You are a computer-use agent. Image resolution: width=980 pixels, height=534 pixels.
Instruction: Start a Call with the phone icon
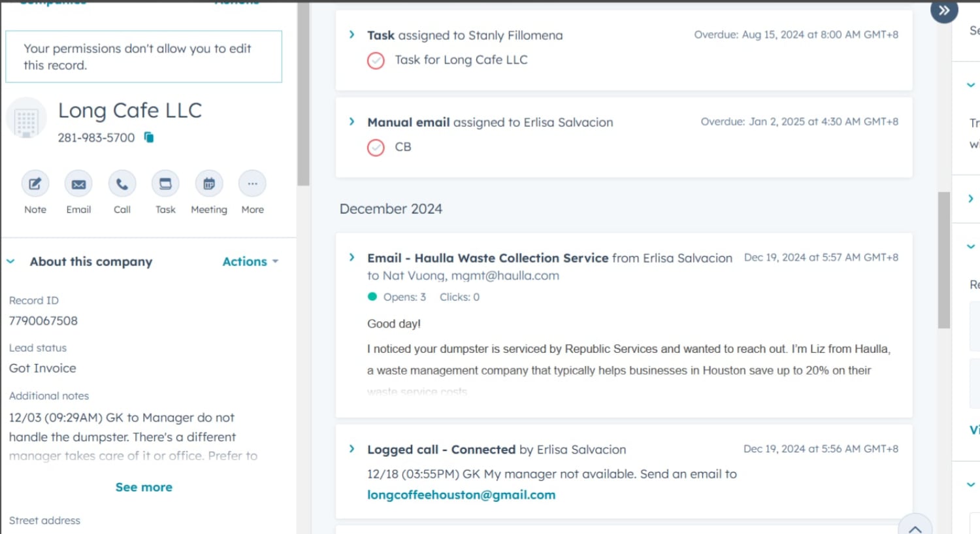tap(122, 184)
